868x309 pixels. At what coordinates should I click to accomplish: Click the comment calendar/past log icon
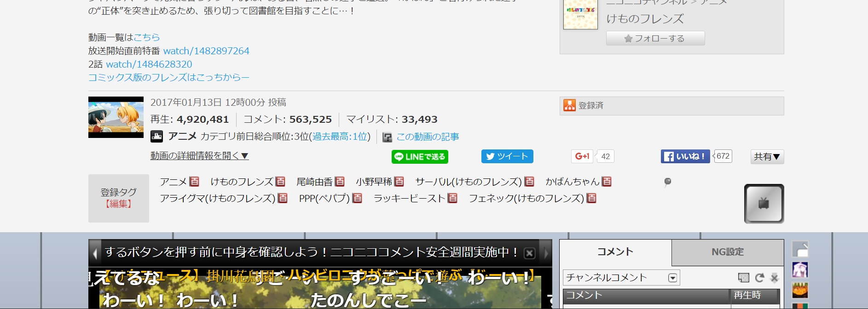point(743,278)
